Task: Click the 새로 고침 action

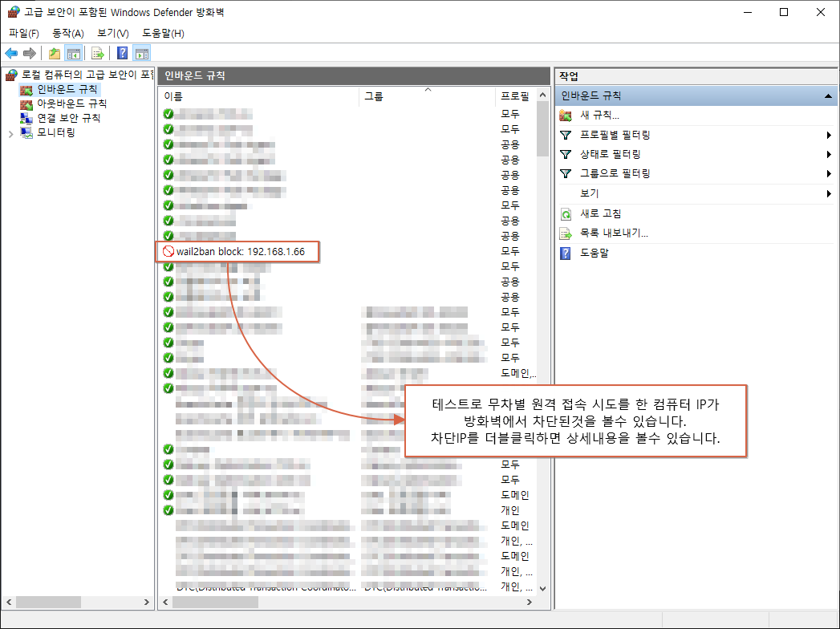Action: 601,213
